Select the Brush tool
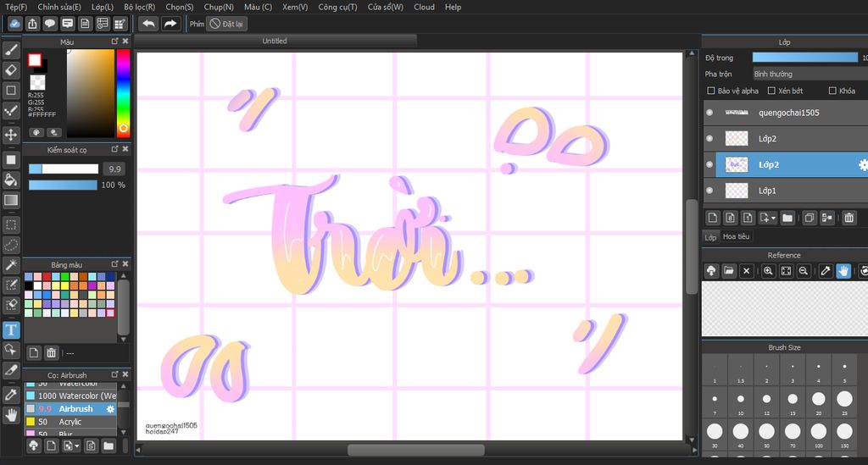Viewport: 868px width, 465px height. pyautogui.click(x=11, y=50)
